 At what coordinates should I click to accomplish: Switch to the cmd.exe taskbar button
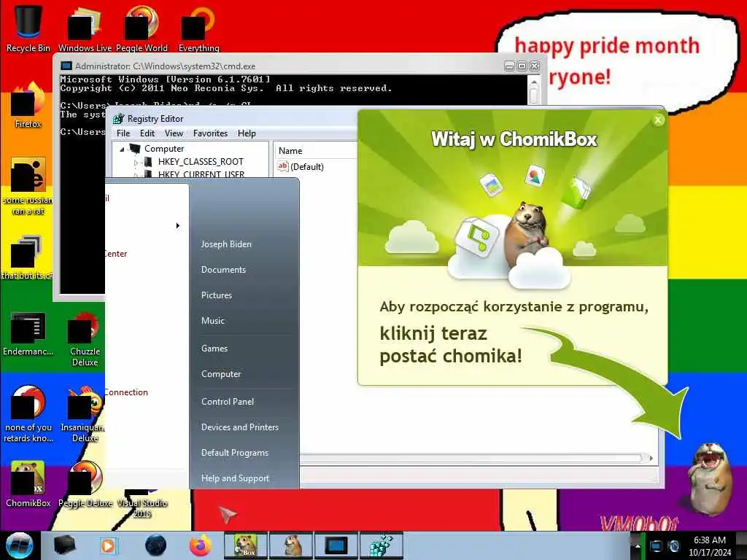click(336, 545)
